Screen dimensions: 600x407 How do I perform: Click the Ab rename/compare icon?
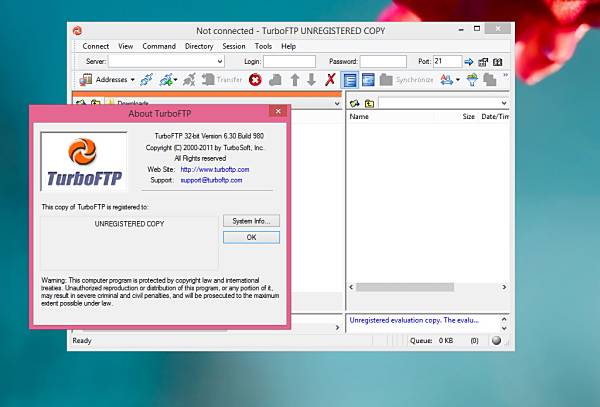446,80
